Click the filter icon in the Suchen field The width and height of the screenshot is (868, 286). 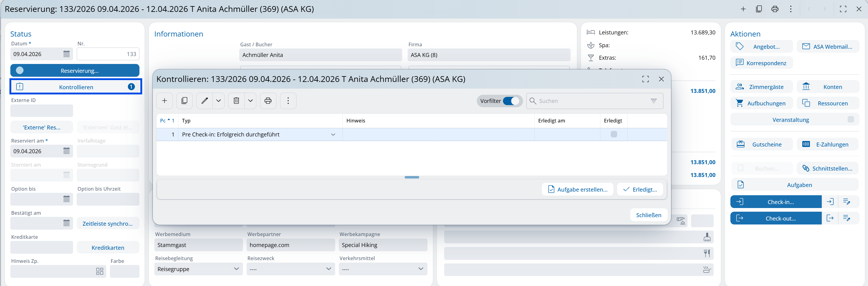[x=653, y=101]
